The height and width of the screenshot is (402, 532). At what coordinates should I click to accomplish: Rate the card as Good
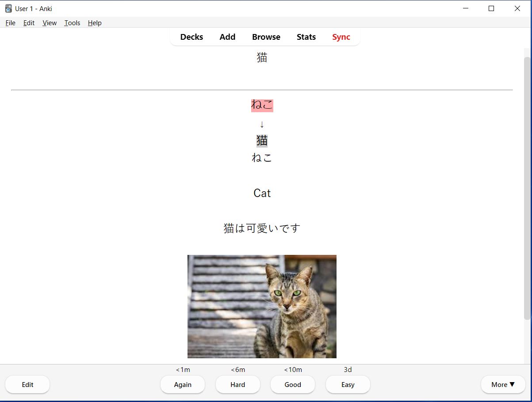coord(293,384)
